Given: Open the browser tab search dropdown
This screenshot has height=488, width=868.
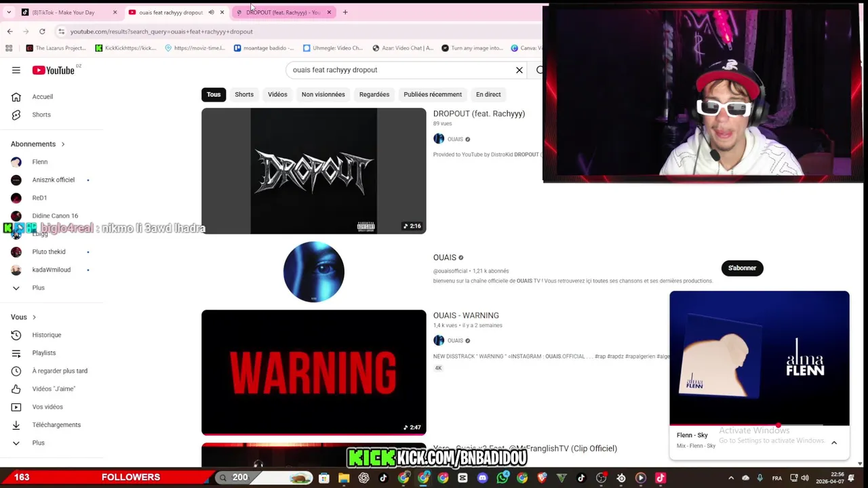Looking at the screenshot, I should 9,12.
